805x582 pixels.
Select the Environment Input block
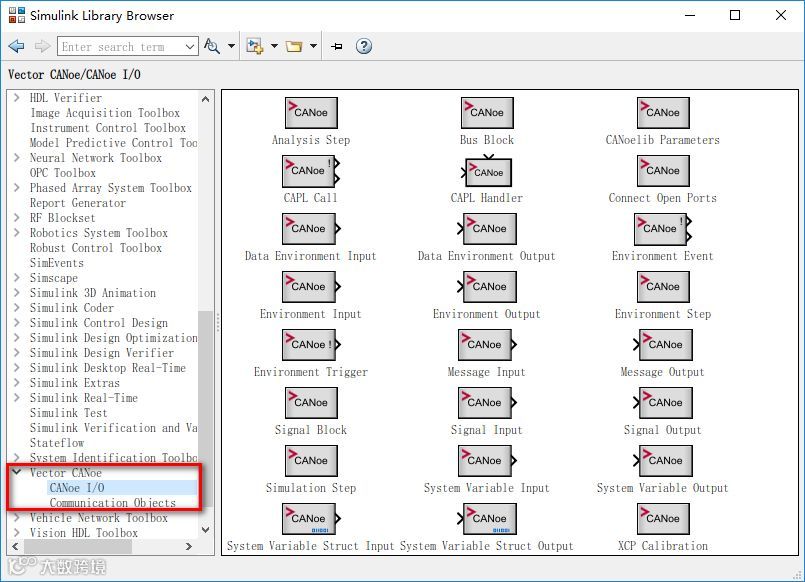311,287
